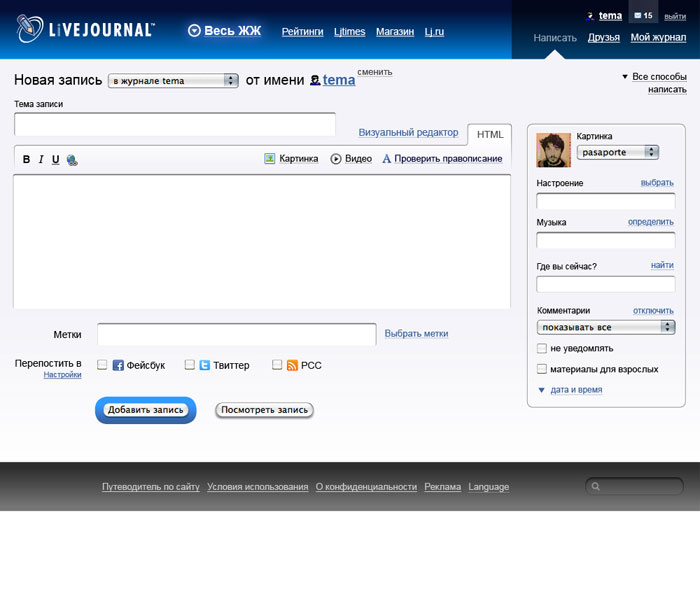The height and width of the screenshot is (610, 700).
Task: Click the Тема записи subject input field
Action: click(175, 124)
